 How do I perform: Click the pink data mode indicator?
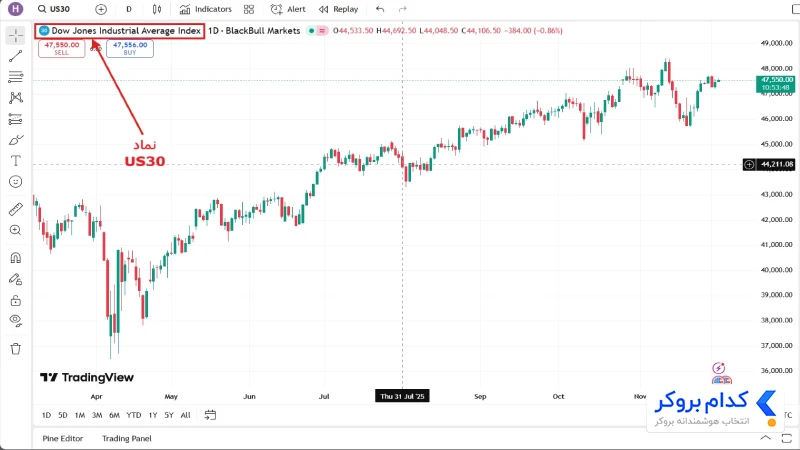[322, 31]
